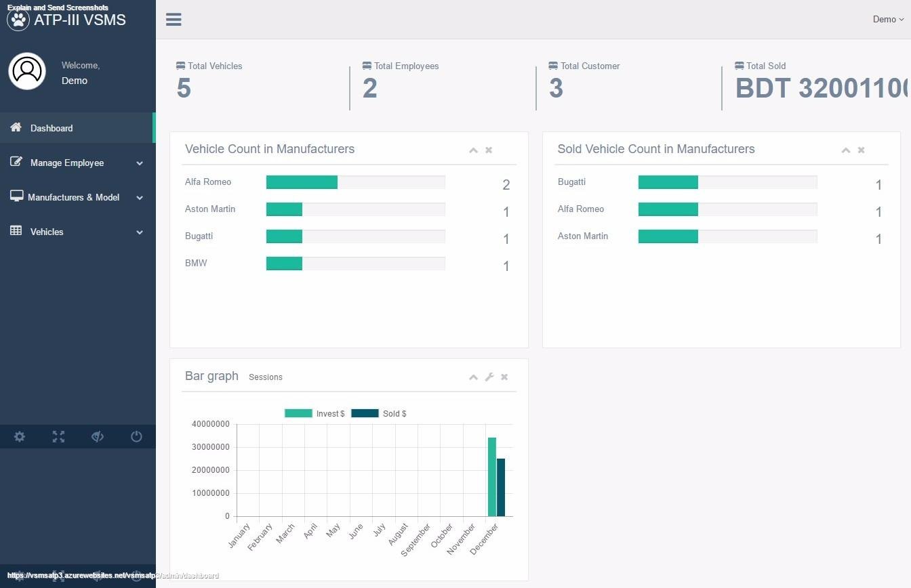Expand Manufacturers & Model menu
The height and width of the screenshot is (588, 911).
click(x=73, y=197)
